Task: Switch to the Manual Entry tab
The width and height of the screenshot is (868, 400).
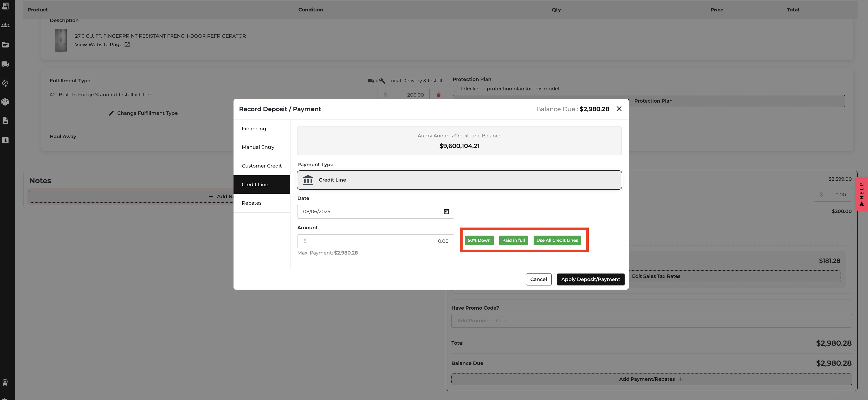Action: pyautogui.click(x=262, y=147)
